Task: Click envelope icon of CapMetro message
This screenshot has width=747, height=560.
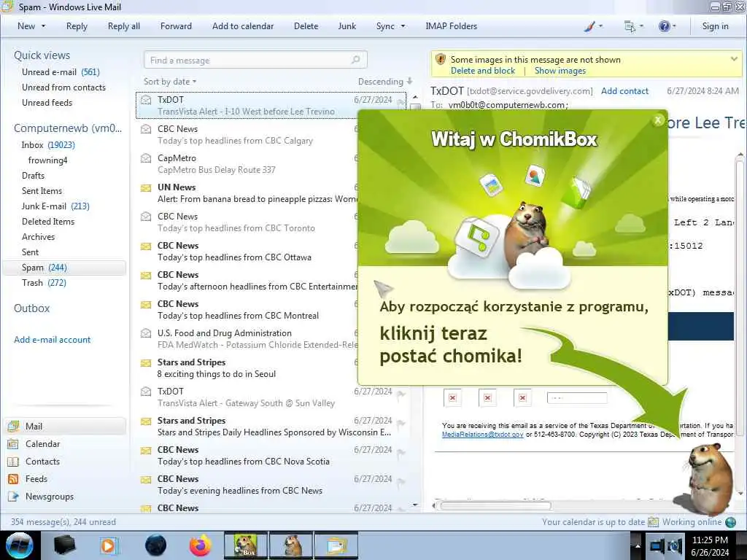Action: [146, 158]
